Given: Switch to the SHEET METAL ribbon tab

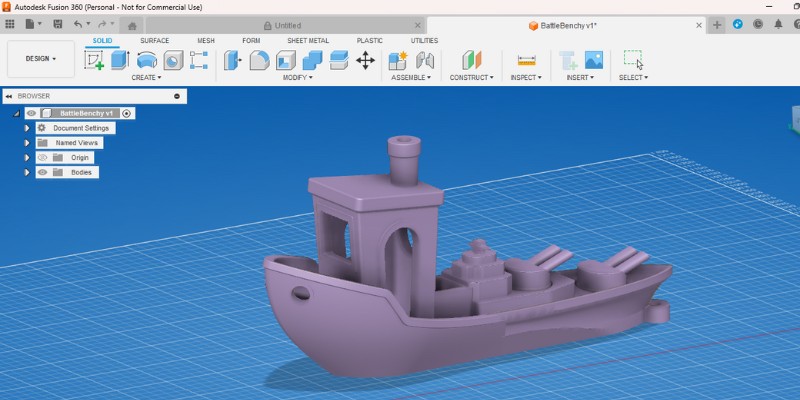Looking at the screenshot, I should tap(308, 41).
